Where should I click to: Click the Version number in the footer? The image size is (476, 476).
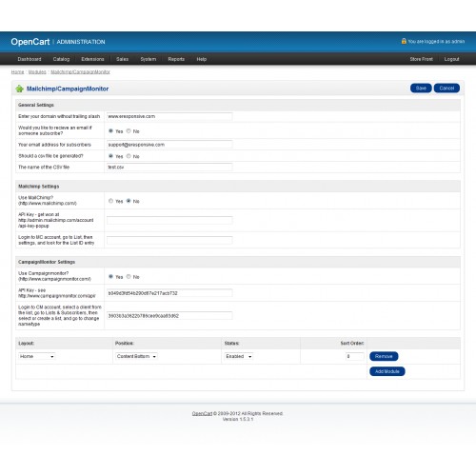coord(238,419)
